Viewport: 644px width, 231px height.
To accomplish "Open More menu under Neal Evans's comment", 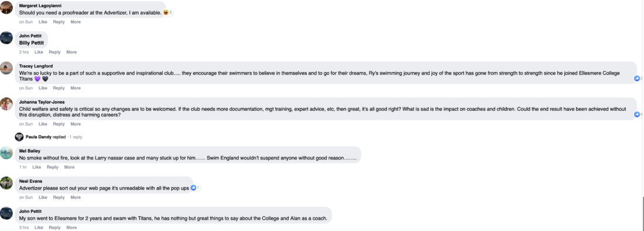I will [76, 198].
